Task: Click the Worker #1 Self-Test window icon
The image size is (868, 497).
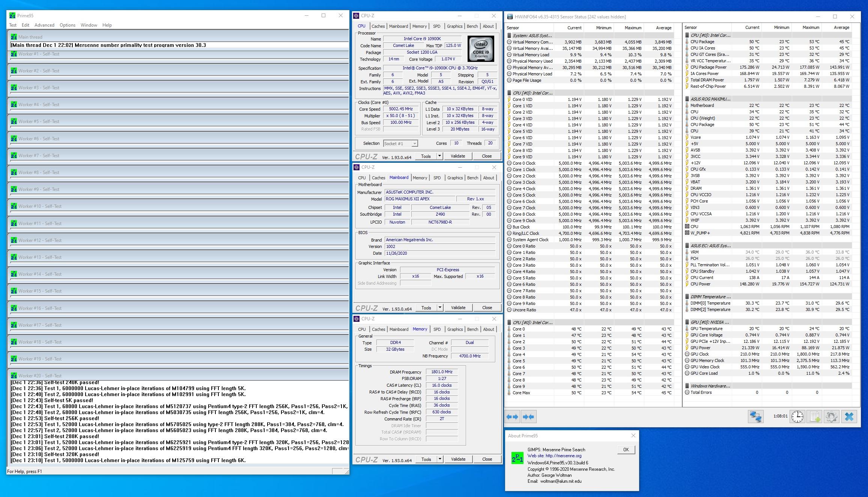Action: coord(14,54)
